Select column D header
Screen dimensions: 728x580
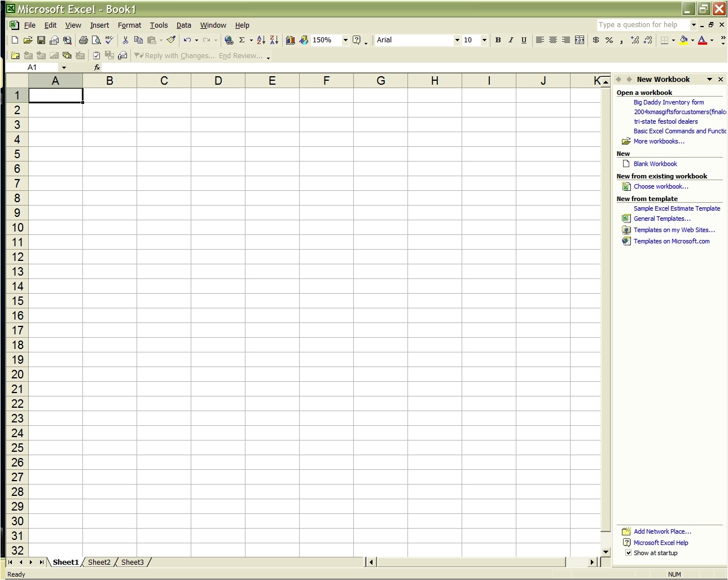point(218,81)
